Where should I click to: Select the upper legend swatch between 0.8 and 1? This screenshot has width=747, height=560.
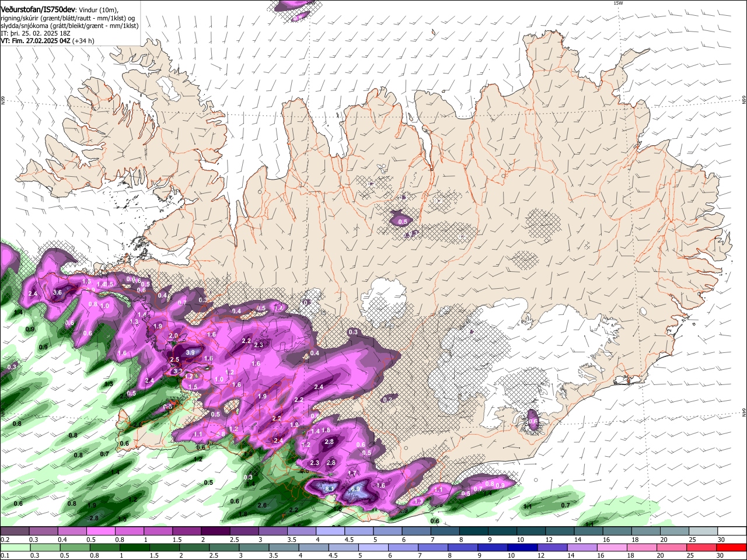[x=129, y=531]
